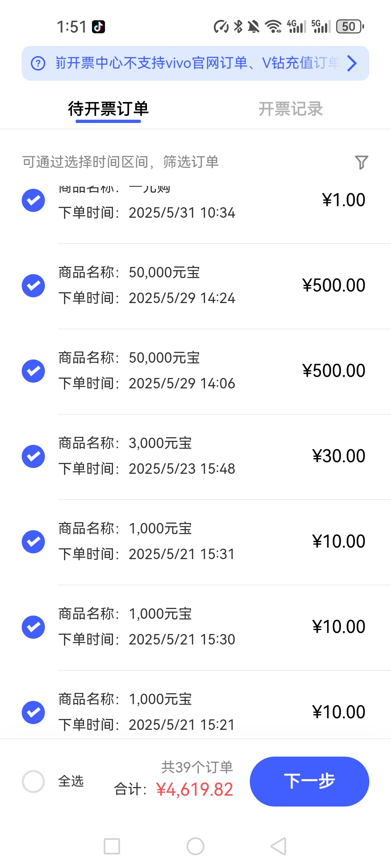Tap the TikTok icon in status bar
This screenshot has height=868, width=391.
click(x=98, y=27)
